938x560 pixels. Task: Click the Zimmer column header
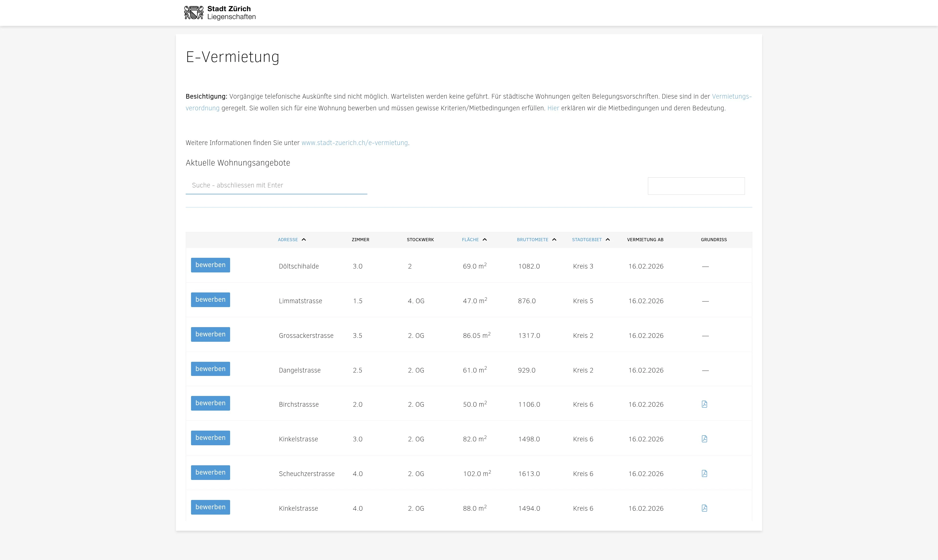[x=360, y=240]
